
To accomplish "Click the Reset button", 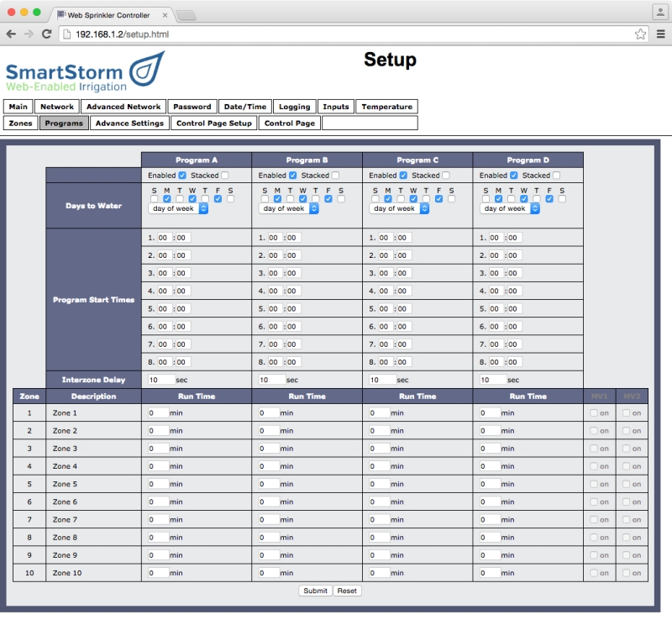I will click(349, 591).
